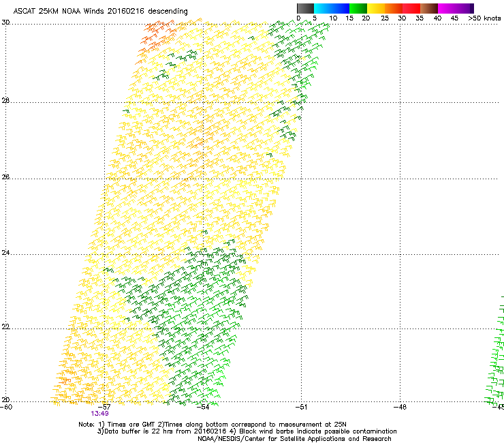Click the NOAA/NESDIS credit line

coord(294,439)
